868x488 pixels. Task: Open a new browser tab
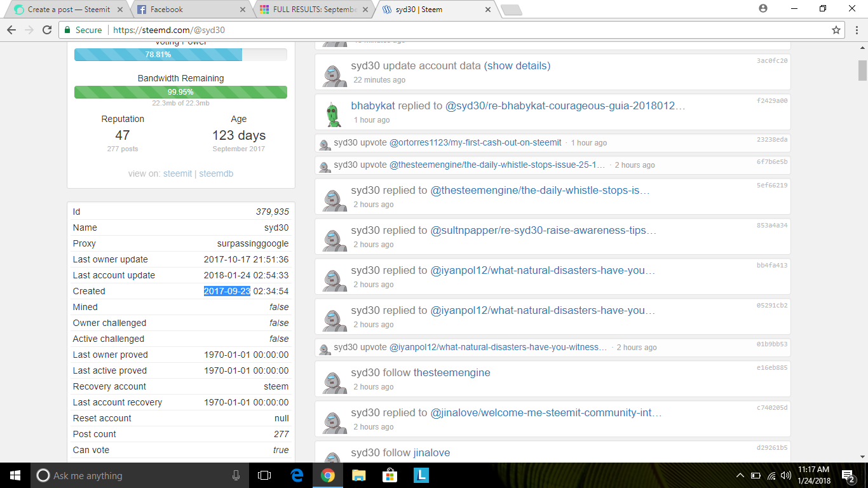(x=511, y=10)
